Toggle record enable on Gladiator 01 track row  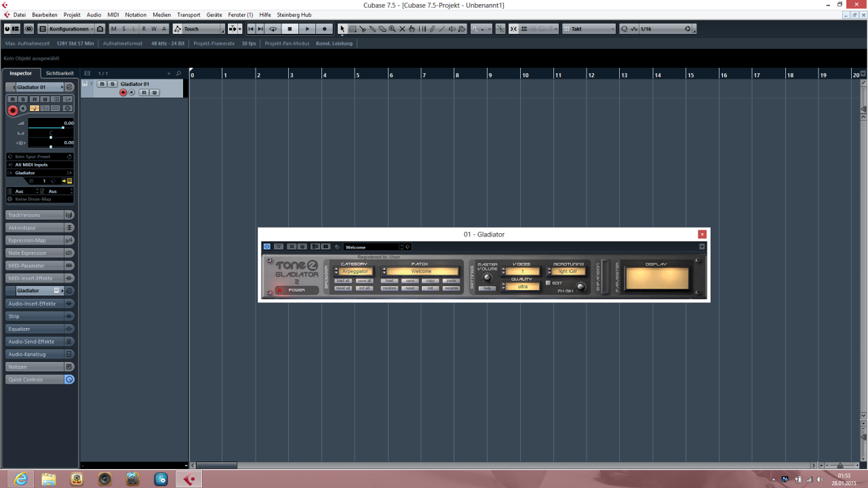[x=123, y=92]
